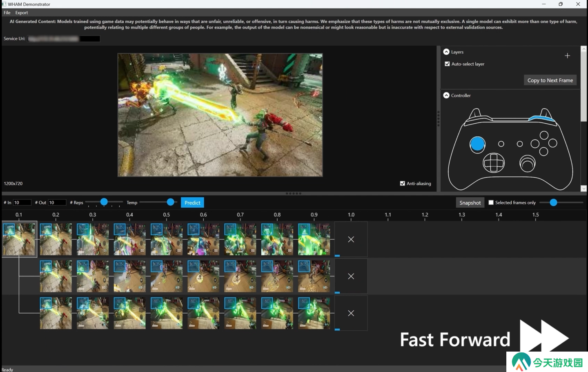Click the controller's left trigger
Image resolution: width=588 pixels, height=372 pixels.
tap(475, 113)
